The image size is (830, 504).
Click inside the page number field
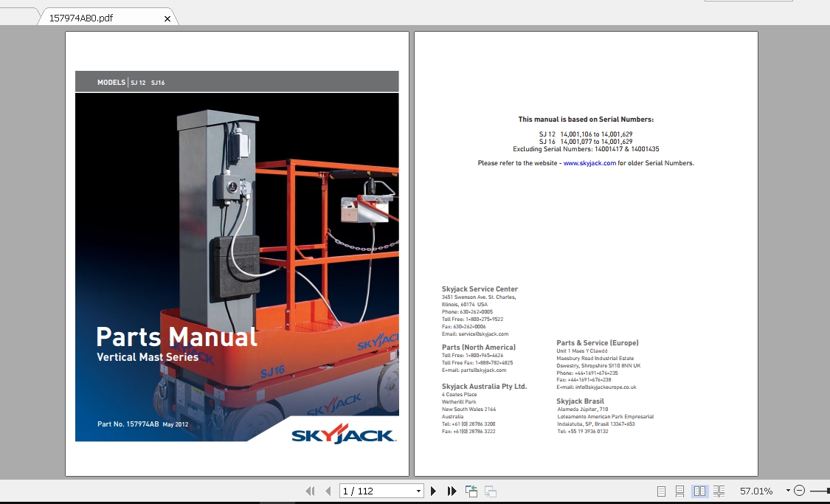(369, 490)
